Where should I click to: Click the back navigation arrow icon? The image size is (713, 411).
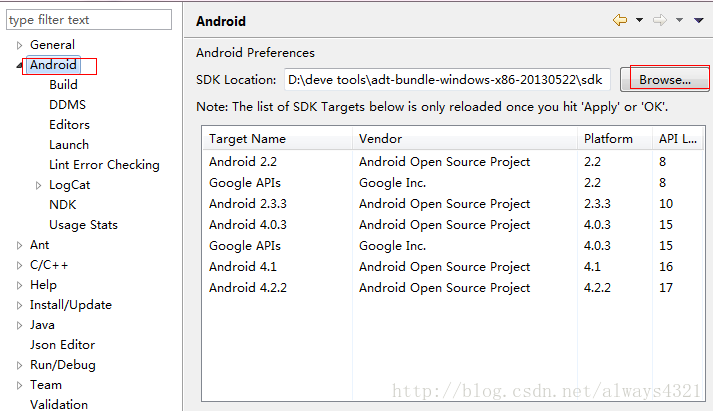click(x=620, y=20)
